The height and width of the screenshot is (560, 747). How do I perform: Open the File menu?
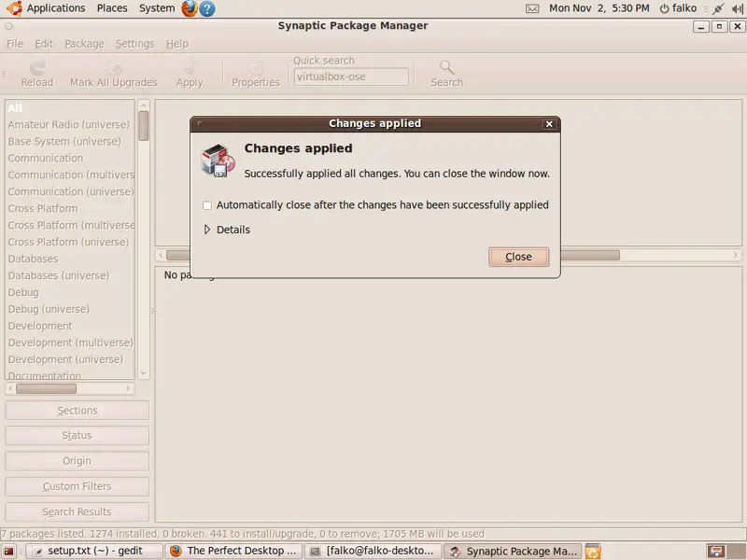(x=15, y=44)
